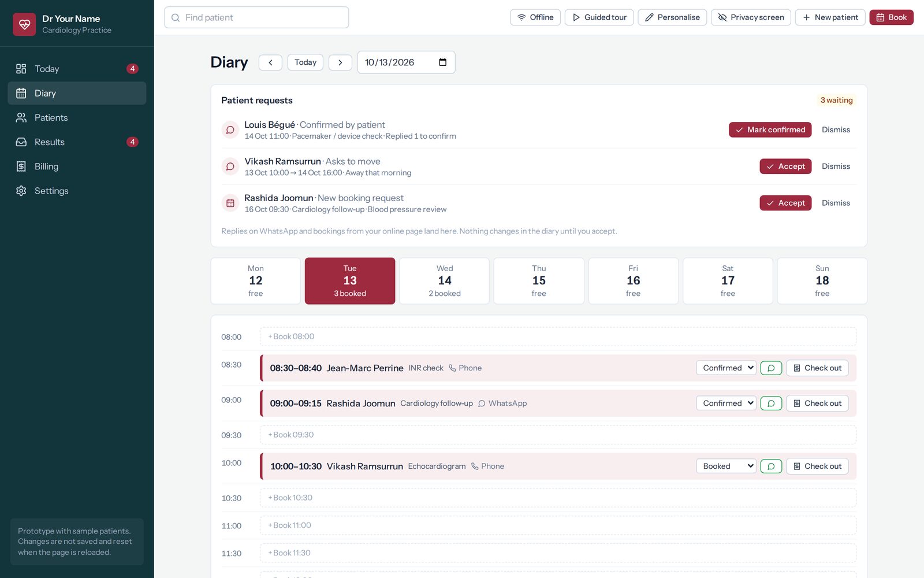Select Fri 16 day tab
The height and width of the screenshot is (578, 924).
click(x=634, y=281)
